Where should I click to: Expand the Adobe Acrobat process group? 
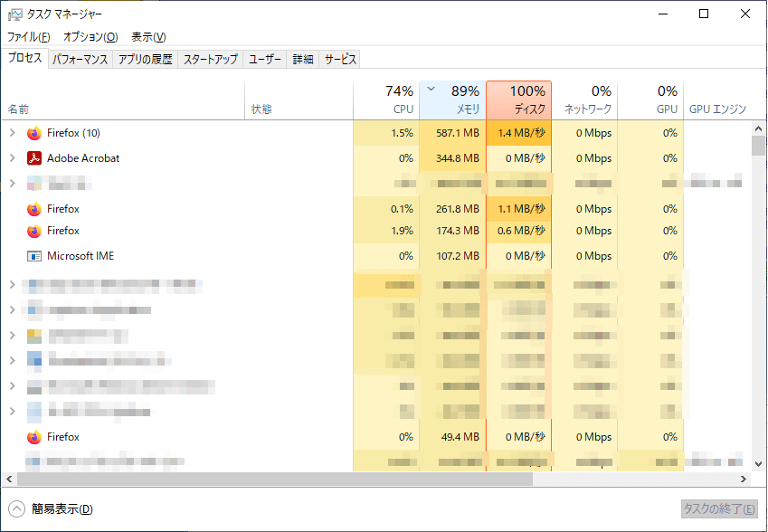pyautogui.click(x=12, y=158)
